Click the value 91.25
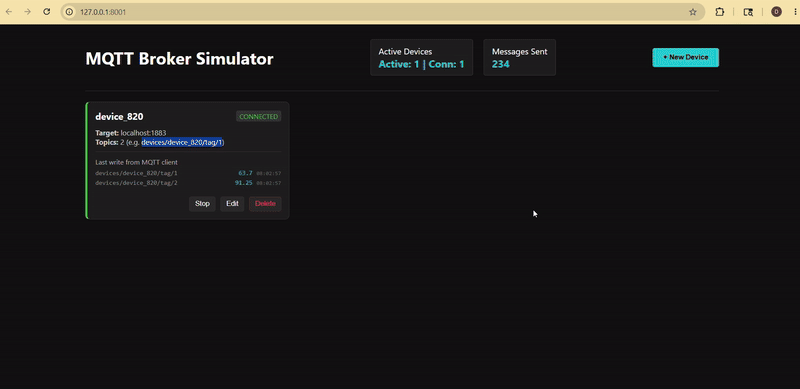The image size is (800, 389). [x=243, y=183]
